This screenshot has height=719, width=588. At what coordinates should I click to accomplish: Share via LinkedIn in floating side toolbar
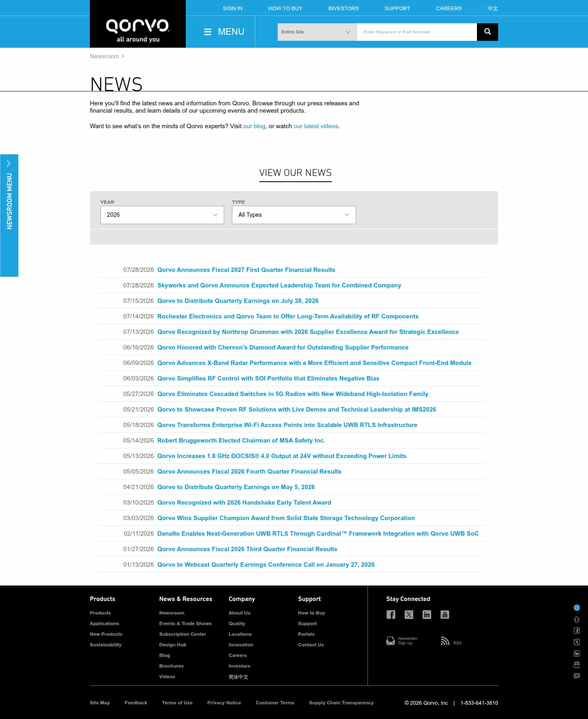(577, 654)
